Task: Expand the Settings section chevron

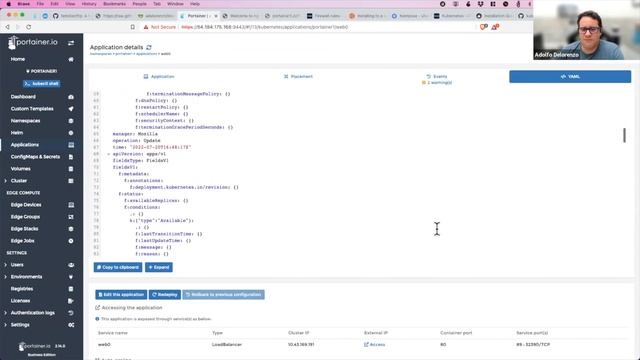Action: tap(5, 325)
